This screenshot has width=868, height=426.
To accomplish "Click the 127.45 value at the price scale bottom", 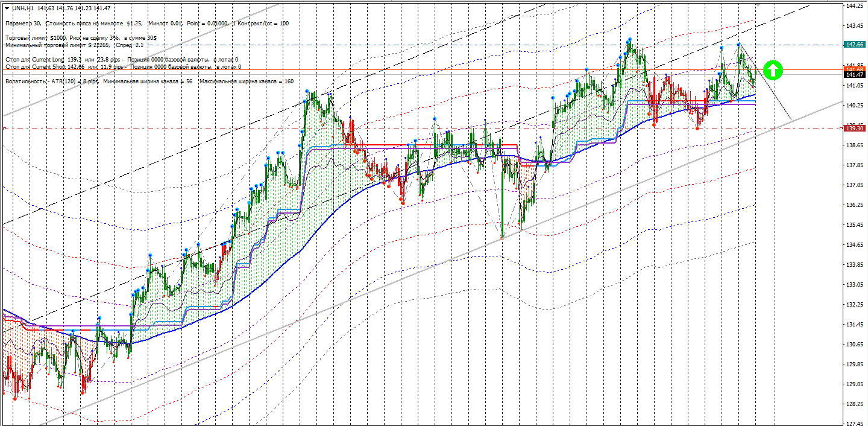I will point(853,424).
